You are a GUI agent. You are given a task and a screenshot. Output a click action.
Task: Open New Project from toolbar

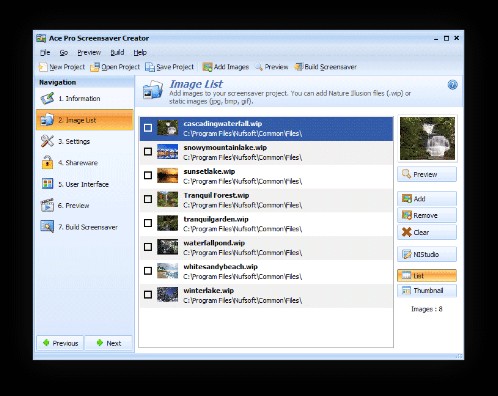tap(62, 67)
